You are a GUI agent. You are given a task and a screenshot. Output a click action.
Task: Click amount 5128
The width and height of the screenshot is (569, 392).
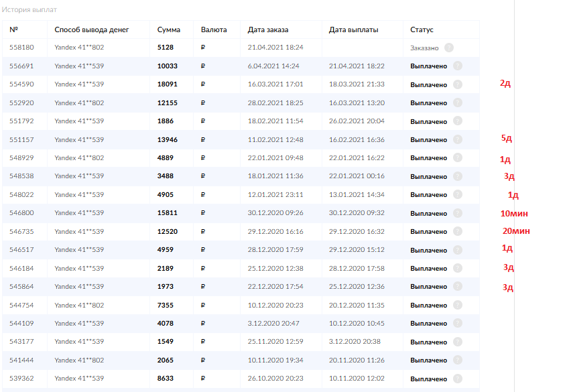[x=165, y=47]
